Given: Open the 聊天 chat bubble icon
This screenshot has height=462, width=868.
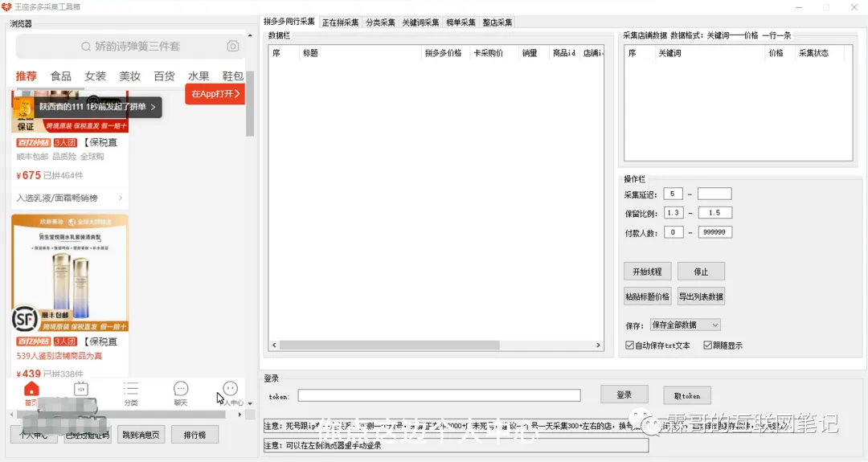Looking at the screenshot, I should tap(181, 390).
